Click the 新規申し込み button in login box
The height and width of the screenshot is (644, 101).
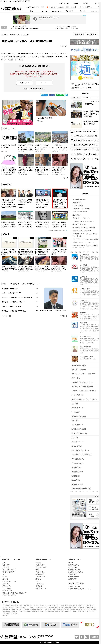(24, 83)
